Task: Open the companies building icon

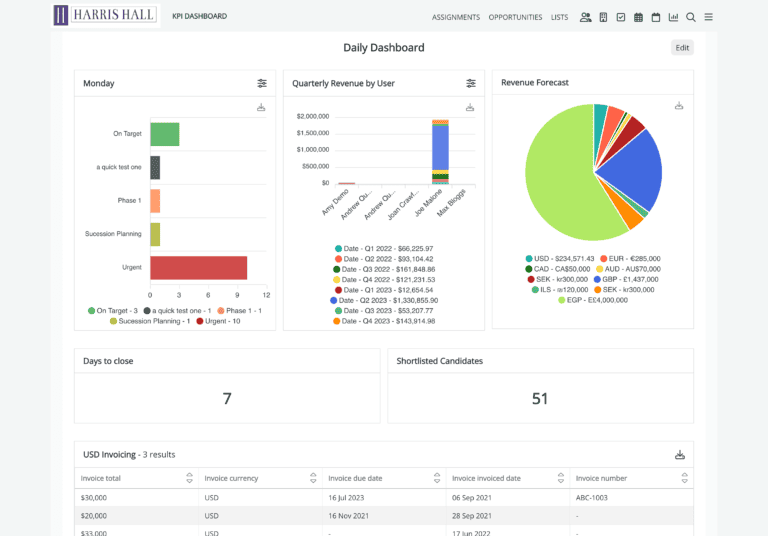Action: pos(603,17)
